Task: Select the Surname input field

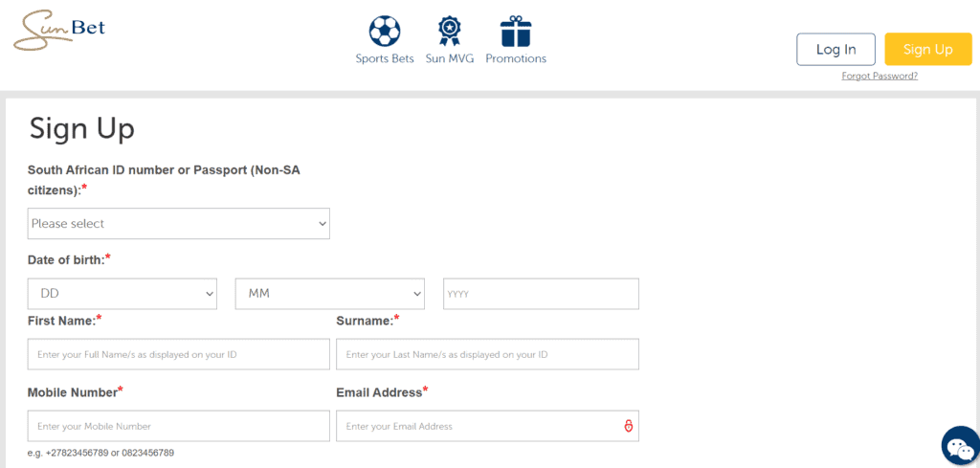Action: [x=487, y=354]
